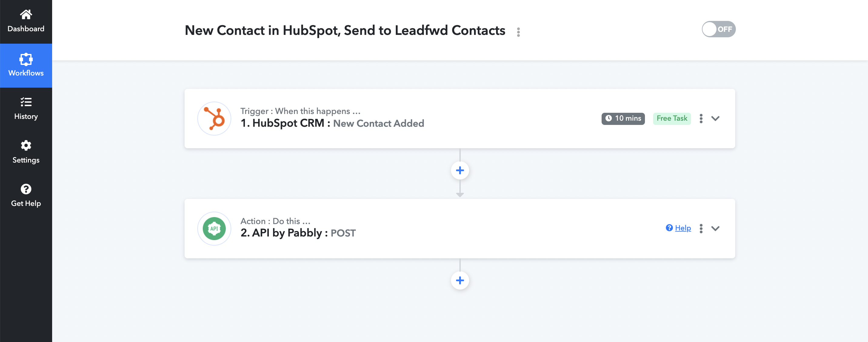The width and height of the screenshot is (868, 342).
Task: Open Settings from the sidebar
Action: pyautogui.click(x=26, y=152)
